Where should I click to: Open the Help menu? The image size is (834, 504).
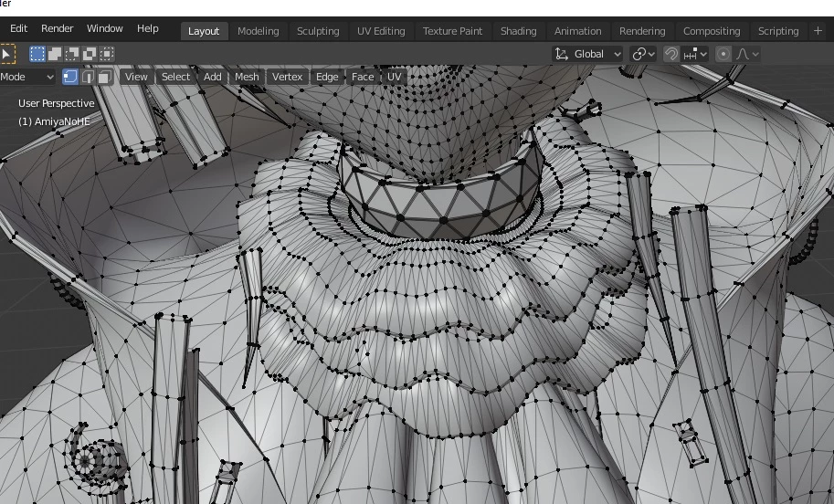point(147,28)
